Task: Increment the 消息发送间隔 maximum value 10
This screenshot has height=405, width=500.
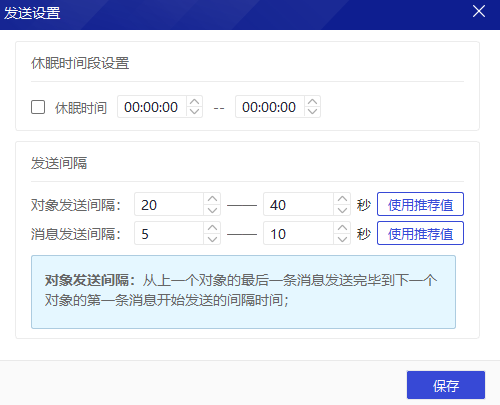Action: pos(342,228)
